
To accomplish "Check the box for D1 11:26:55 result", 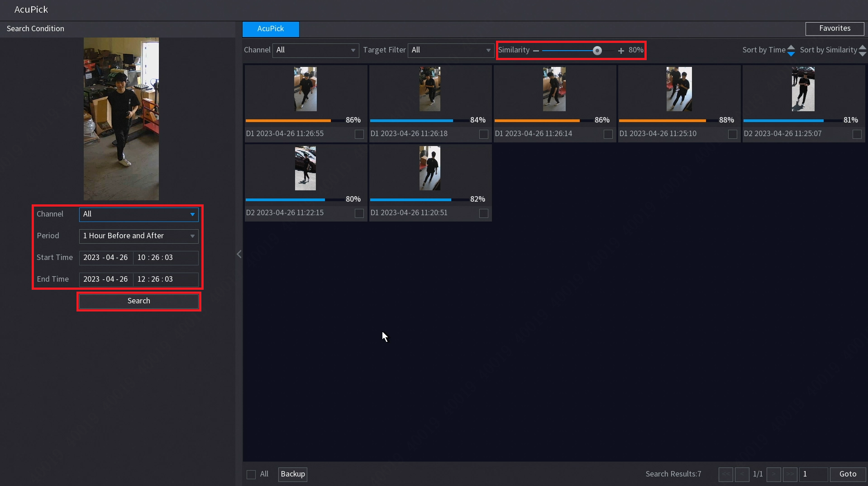I will coord(359,134).
